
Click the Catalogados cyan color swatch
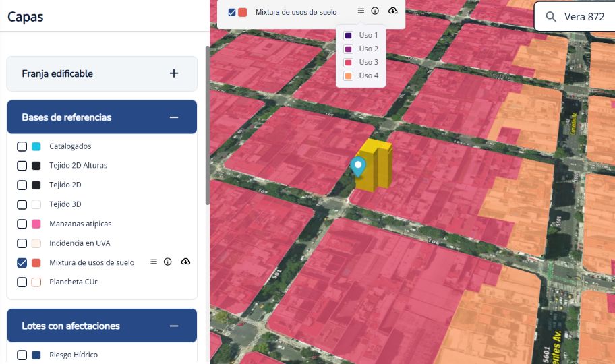[36, 146]
